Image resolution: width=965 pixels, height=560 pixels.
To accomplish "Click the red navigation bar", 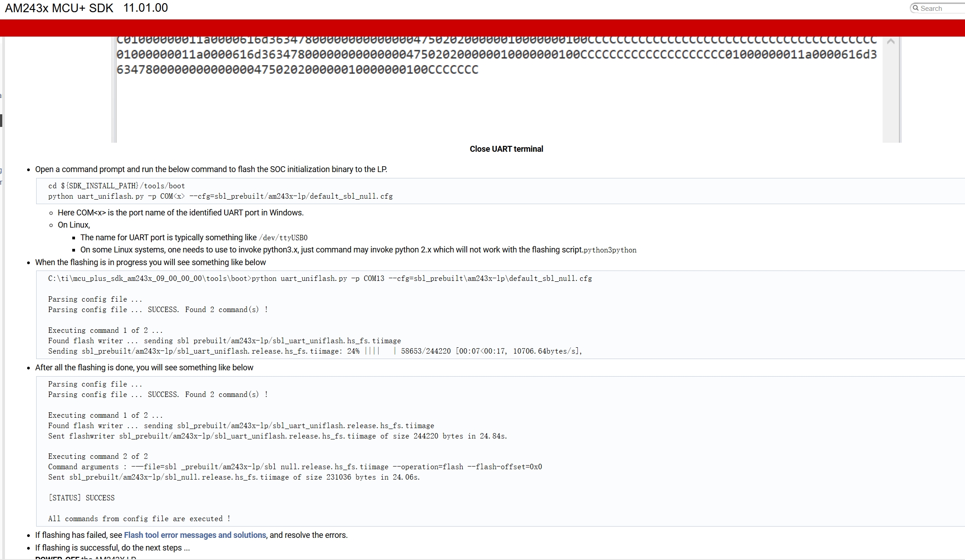I will point(482,28).
